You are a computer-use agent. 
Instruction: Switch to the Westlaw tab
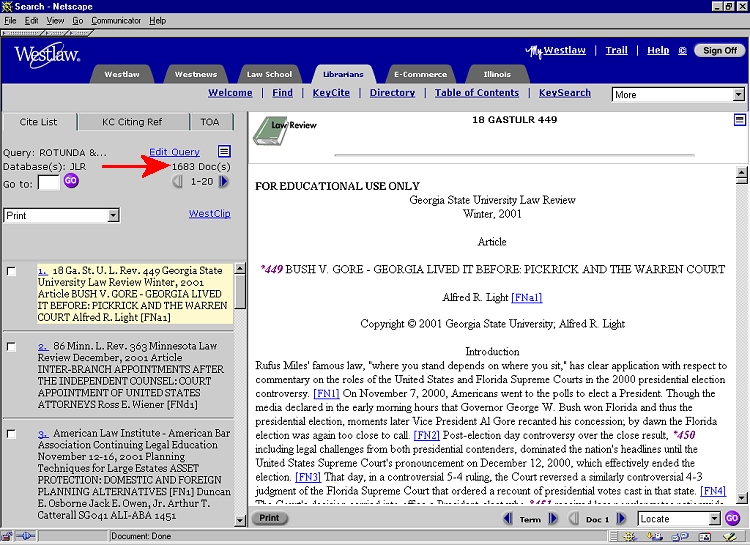point(122,75)
